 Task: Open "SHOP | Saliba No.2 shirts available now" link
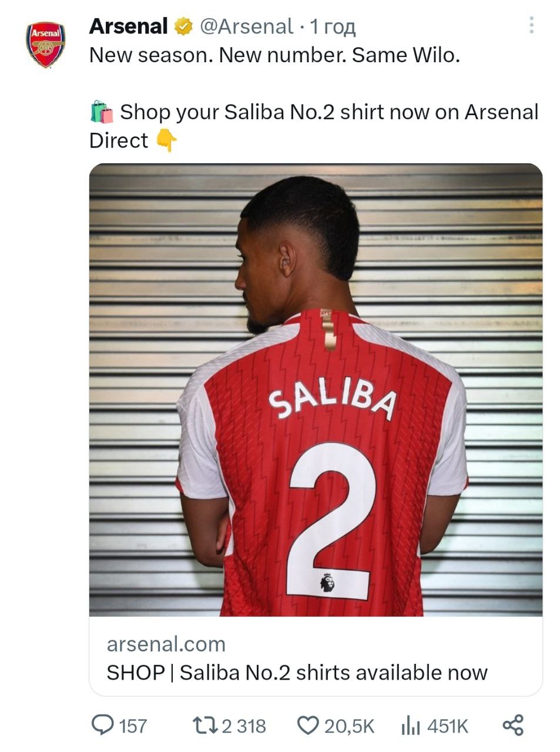[297, 672]
